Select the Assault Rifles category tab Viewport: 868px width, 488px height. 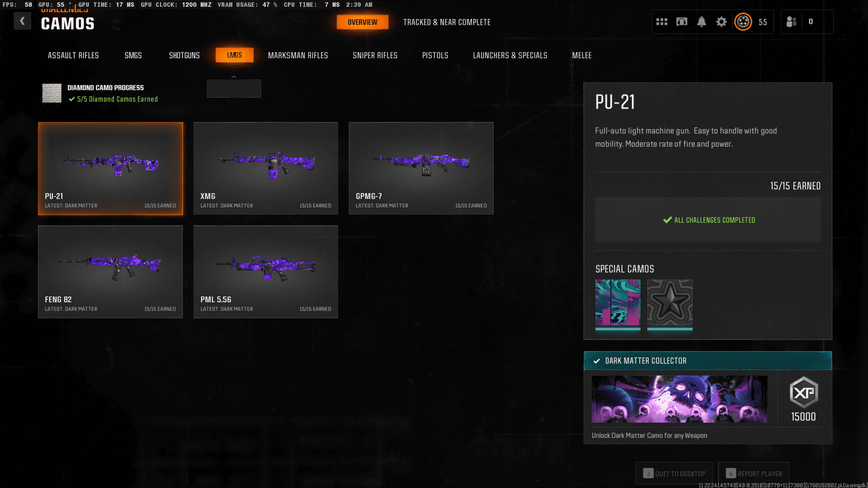click(73, 55)
